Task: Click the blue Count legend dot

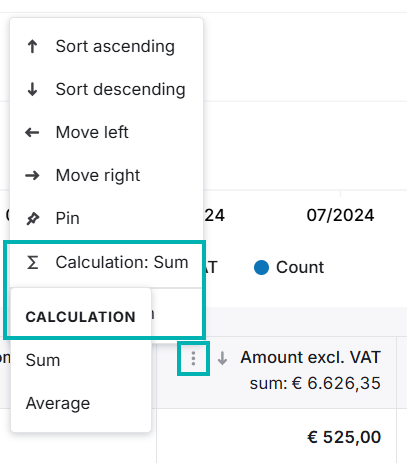Action: pos(261,268)
